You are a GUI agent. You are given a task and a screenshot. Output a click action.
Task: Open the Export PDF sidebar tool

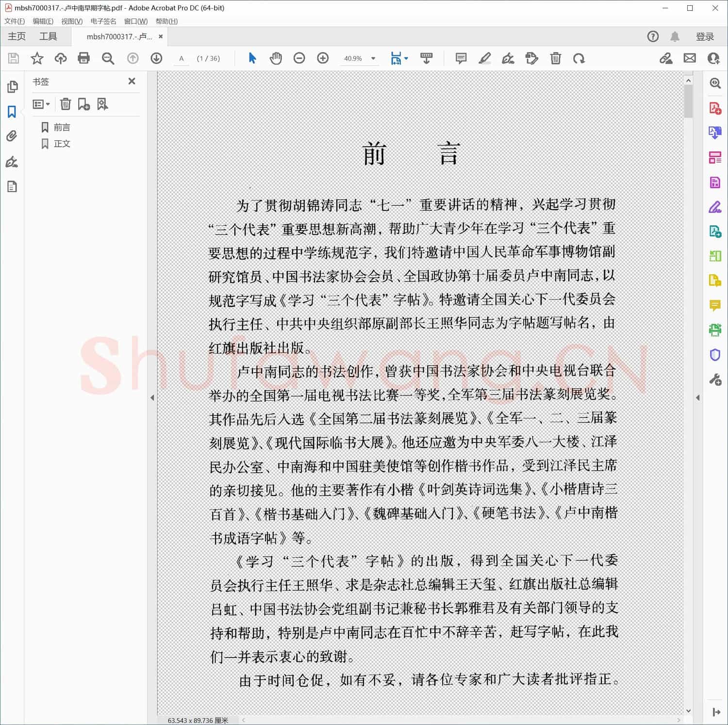click(715, 133)
